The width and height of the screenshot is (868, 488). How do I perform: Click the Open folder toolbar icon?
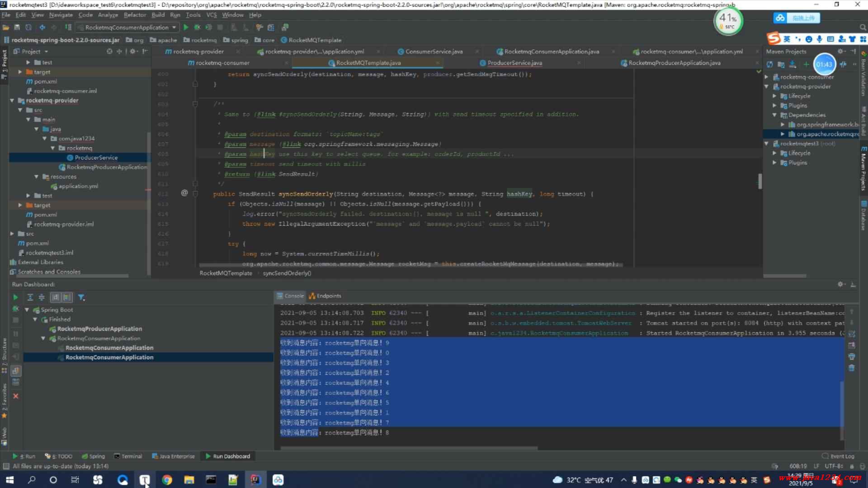(6, 28)
